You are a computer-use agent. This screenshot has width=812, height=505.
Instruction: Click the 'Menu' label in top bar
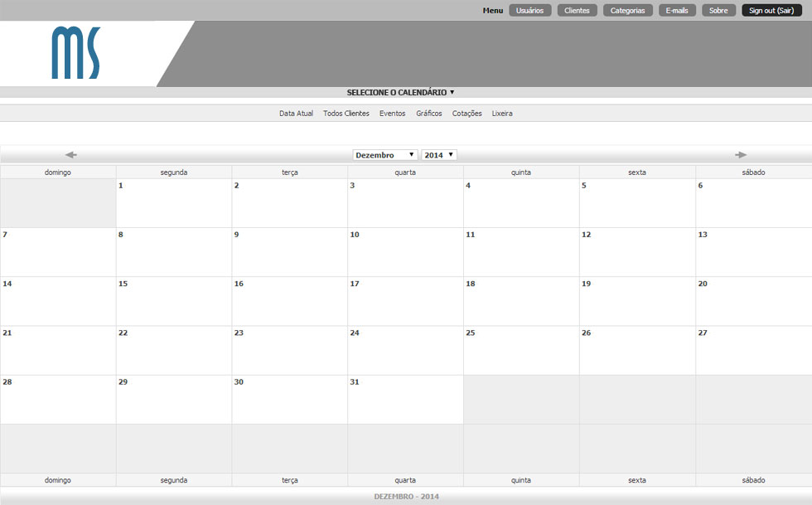[x=493, y=11]
